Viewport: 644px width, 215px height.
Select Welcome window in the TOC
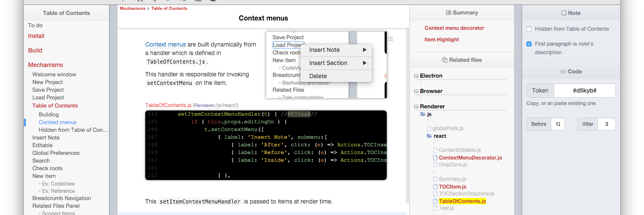point(54,75)
